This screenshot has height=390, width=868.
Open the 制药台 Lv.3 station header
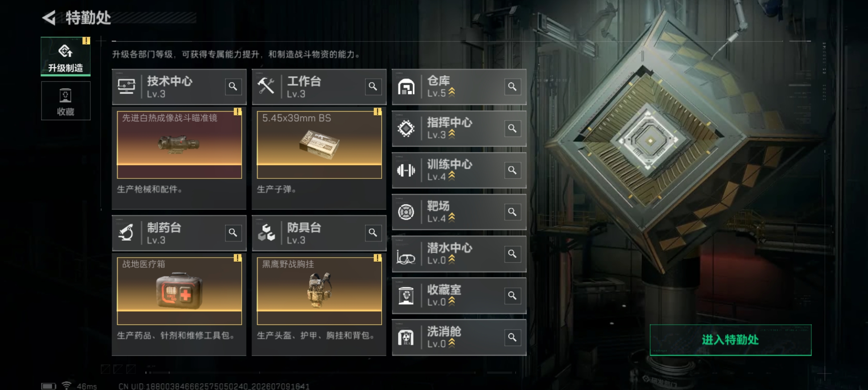(x=179, y=233)
